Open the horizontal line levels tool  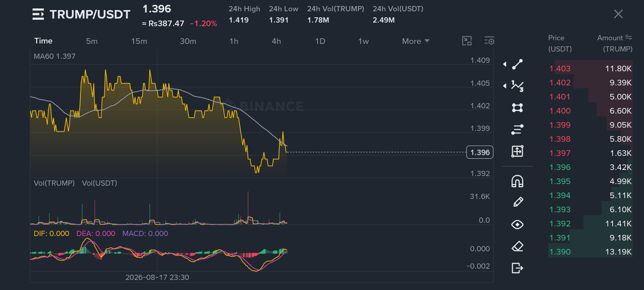[517, 129]
